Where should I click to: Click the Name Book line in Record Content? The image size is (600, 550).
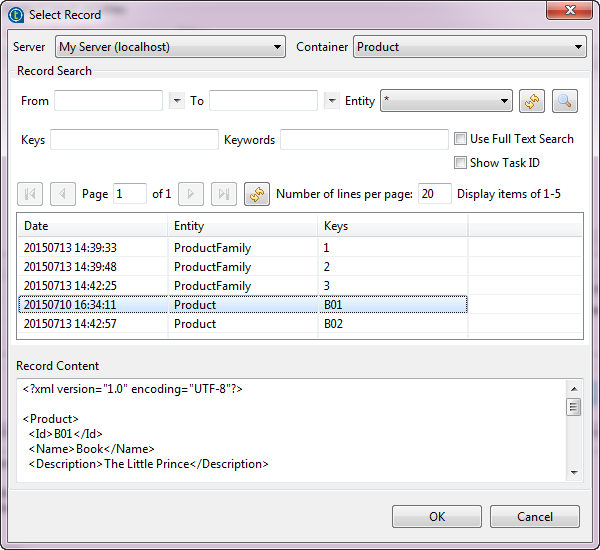(91, 449)
